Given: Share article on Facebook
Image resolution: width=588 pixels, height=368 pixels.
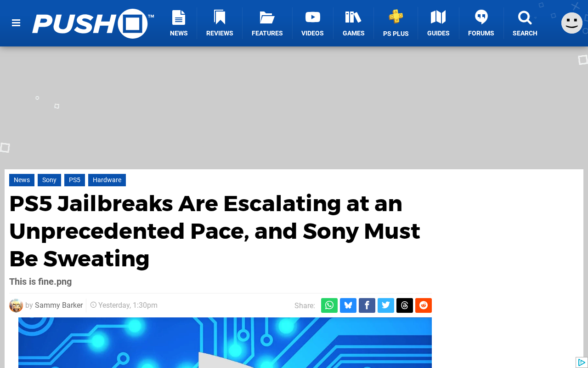Looking at the screenshot, I should coord(367,305).
